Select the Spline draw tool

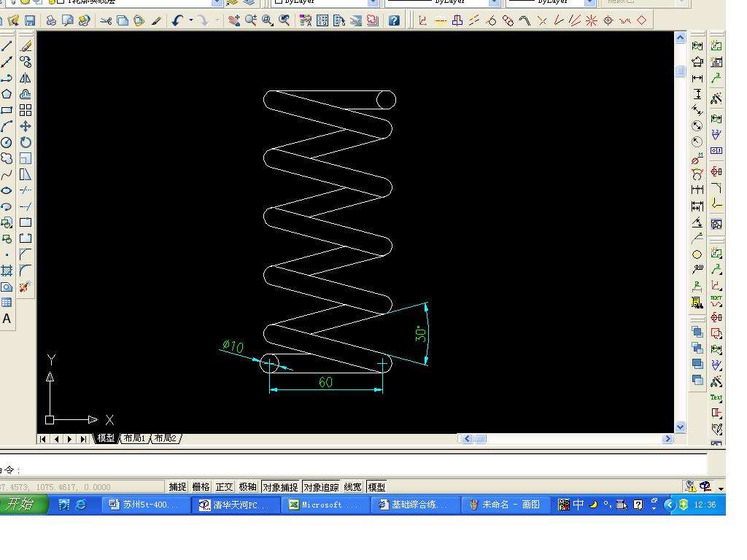coord(6,175)
